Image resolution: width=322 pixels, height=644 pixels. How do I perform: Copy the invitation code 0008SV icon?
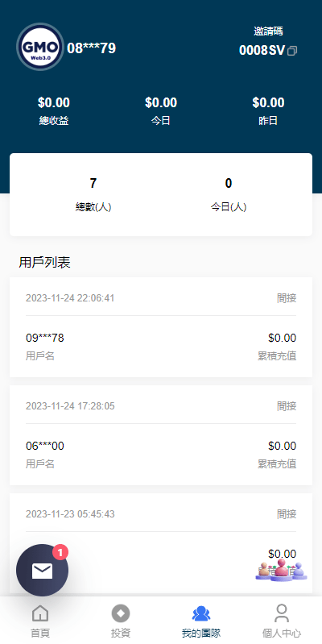[292, 51]
